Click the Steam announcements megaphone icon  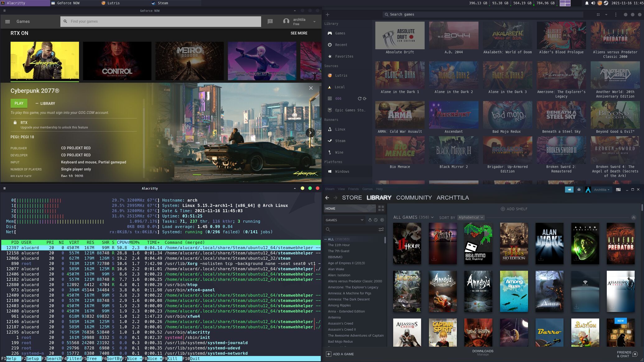coord(569,190)
